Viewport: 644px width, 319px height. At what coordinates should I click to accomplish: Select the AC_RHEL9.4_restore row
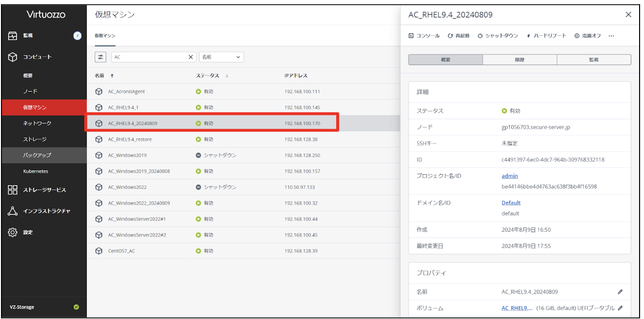pos(243,139)
